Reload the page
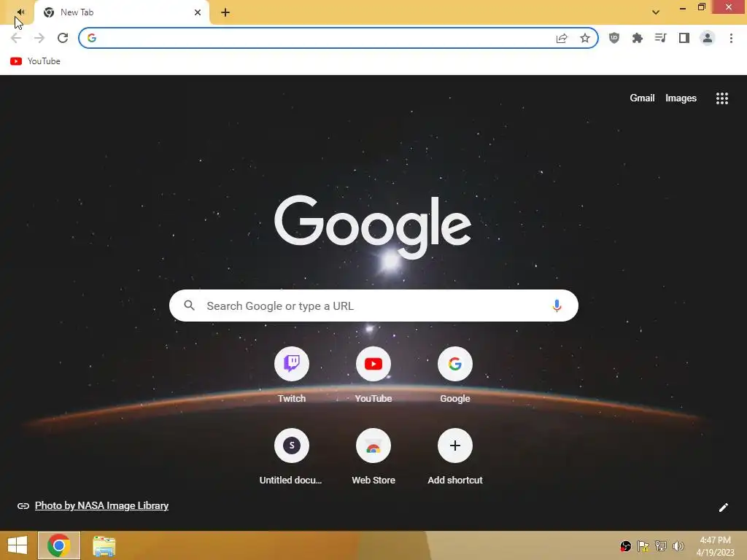 [x=63, y=38]
